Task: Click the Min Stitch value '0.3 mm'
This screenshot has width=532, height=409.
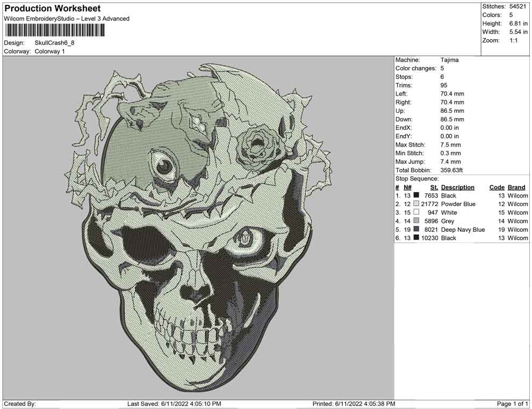Action: pos(450,153)
